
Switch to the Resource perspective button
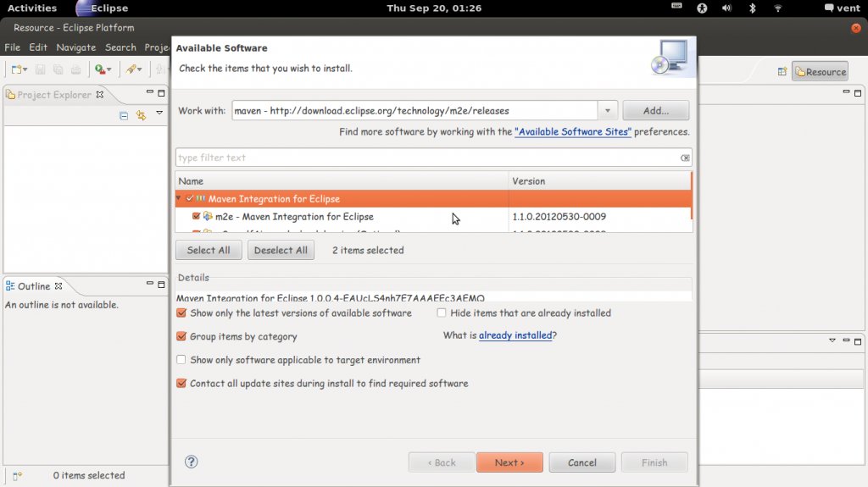pyautogui.click(x=821, y=71)
